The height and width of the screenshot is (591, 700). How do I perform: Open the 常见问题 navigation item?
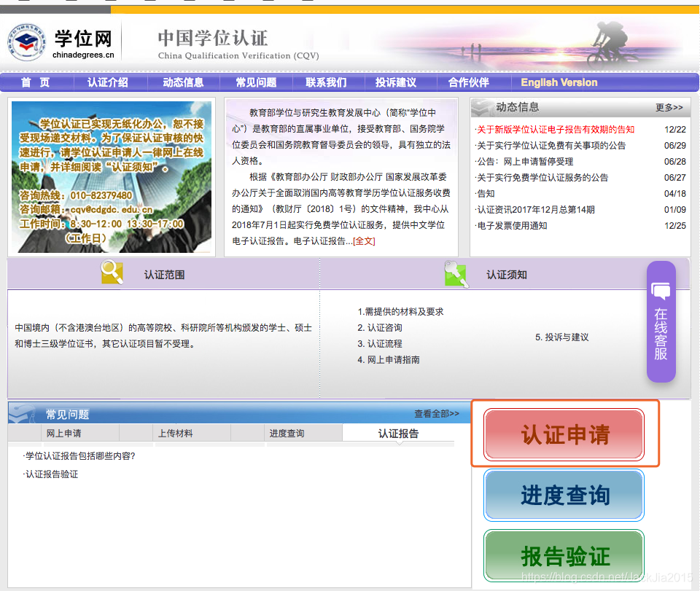pyautogui.click(x=256, y=82)
